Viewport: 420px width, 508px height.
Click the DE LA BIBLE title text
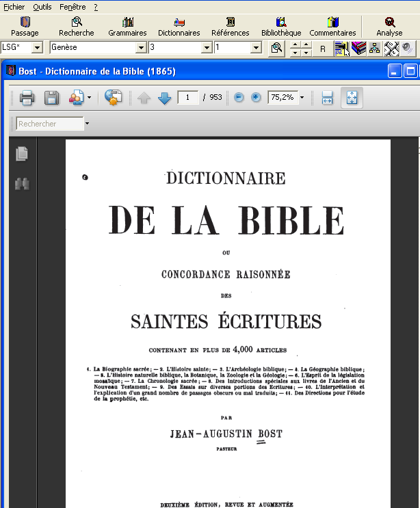[x=226, y=220]
